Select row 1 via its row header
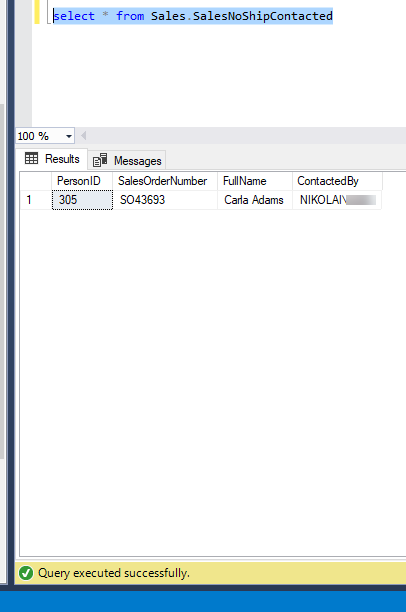406x612 pixels. (36, 200)
